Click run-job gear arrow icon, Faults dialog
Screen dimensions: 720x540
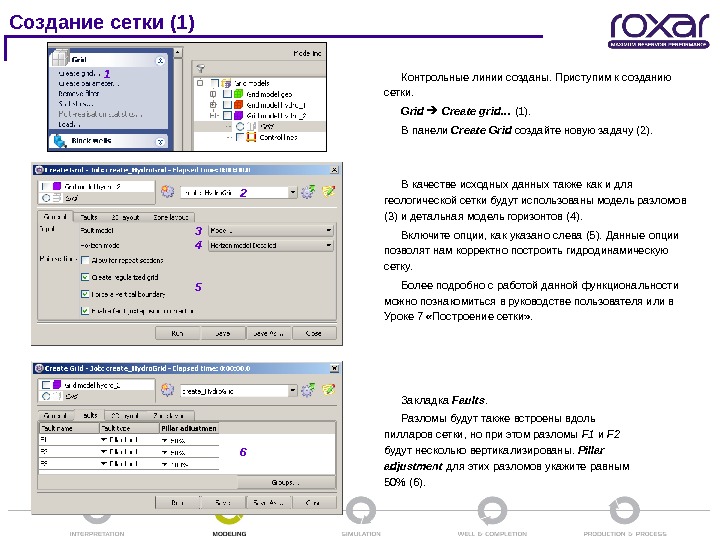308,390
